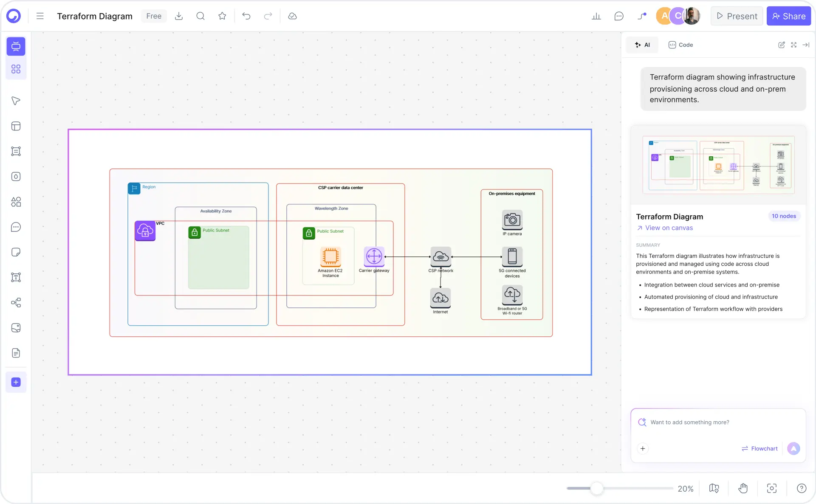Toggle the hand pan tool

click(x=743, y=489)
